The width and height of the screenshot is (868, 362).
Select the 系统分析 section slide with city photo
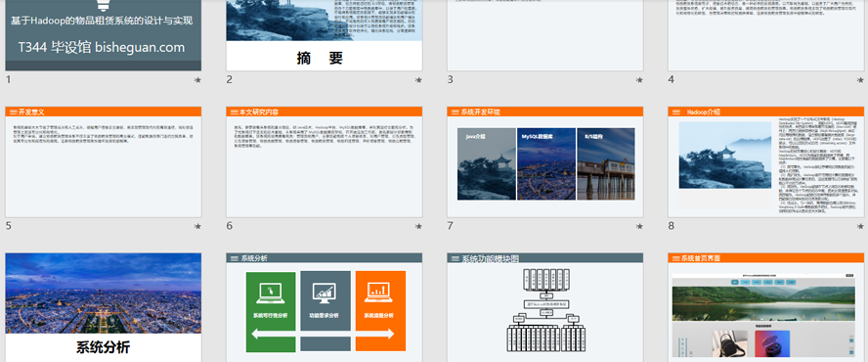104,307
